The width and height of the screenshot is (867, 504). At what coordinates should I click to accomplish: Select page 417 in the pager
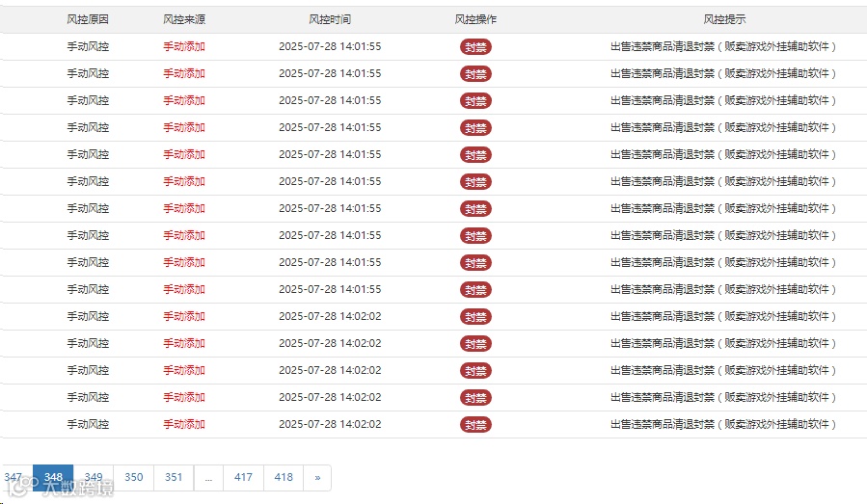243,477
